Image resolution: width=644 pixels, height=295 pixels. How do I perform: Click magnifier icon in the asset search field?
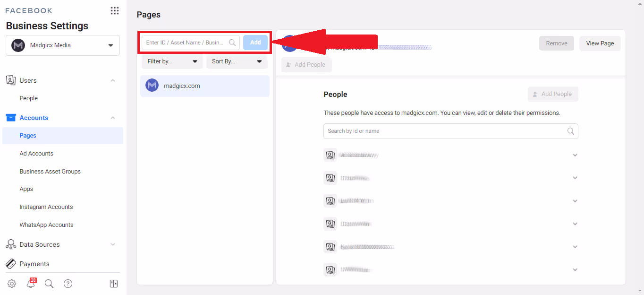(x=232, y=43)
